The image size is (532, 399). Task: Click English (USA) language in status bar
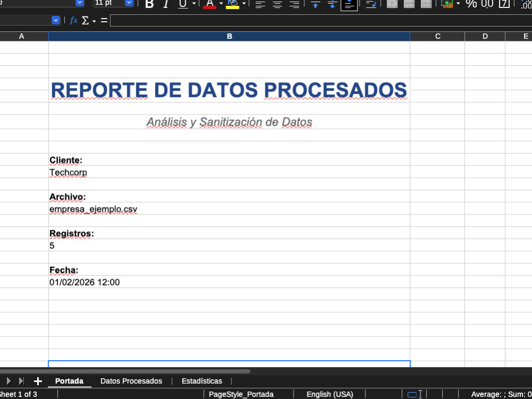click(x=330, y=394)
